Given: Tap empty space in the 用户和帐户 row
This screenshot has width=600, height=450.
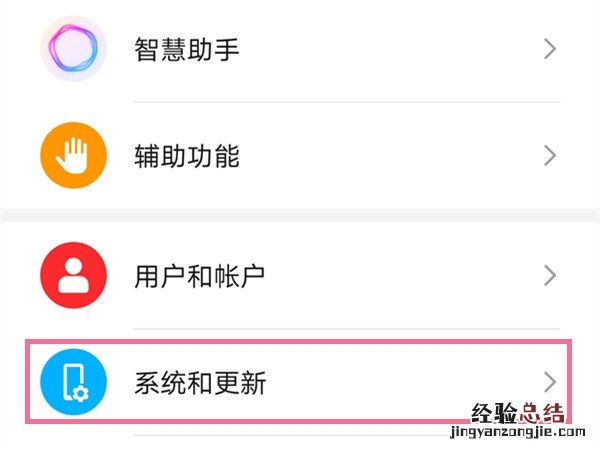Looking at the screenshot, I should coord(400,275).
